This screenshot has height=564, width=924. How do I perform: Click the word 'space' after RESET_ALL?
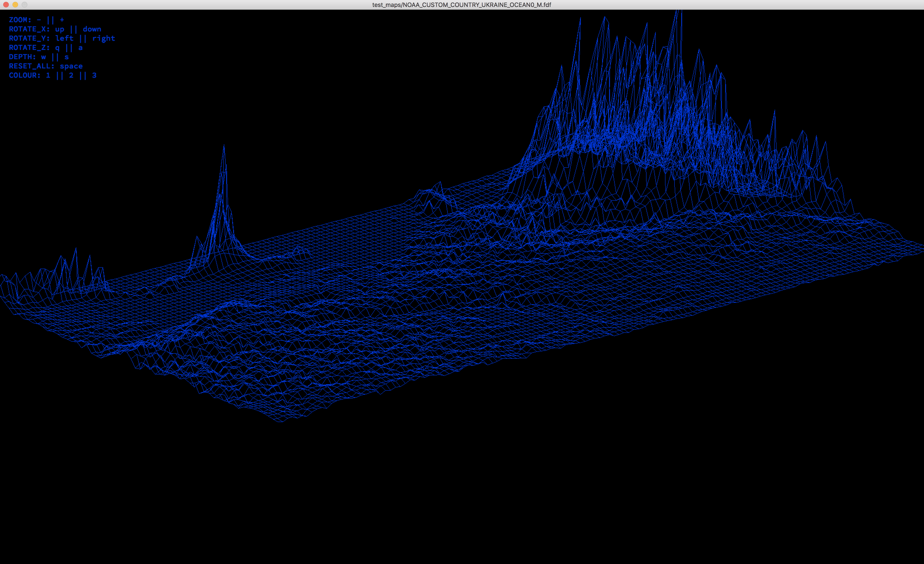point(71,66)
